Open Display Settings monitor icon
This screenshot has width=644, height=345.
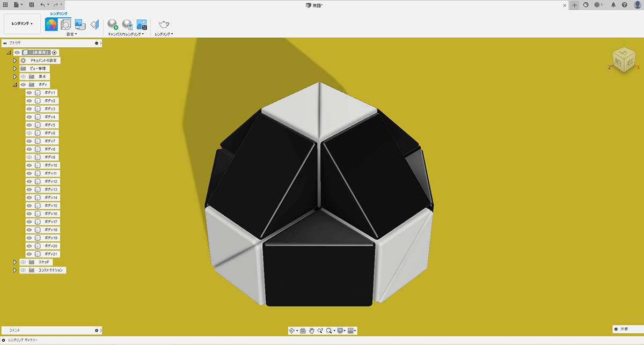point(341,331)
